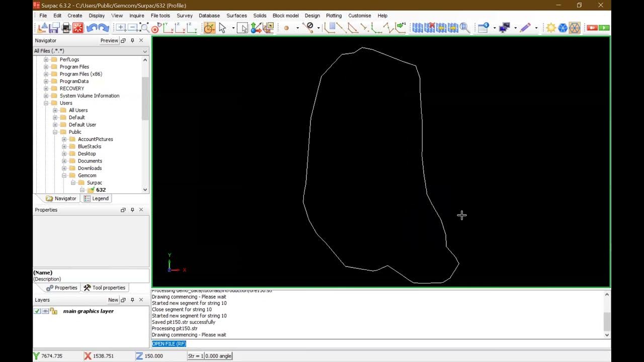644x362 pixels.
Task: Expand the PerfLogs folder
Action: point(46,60)
